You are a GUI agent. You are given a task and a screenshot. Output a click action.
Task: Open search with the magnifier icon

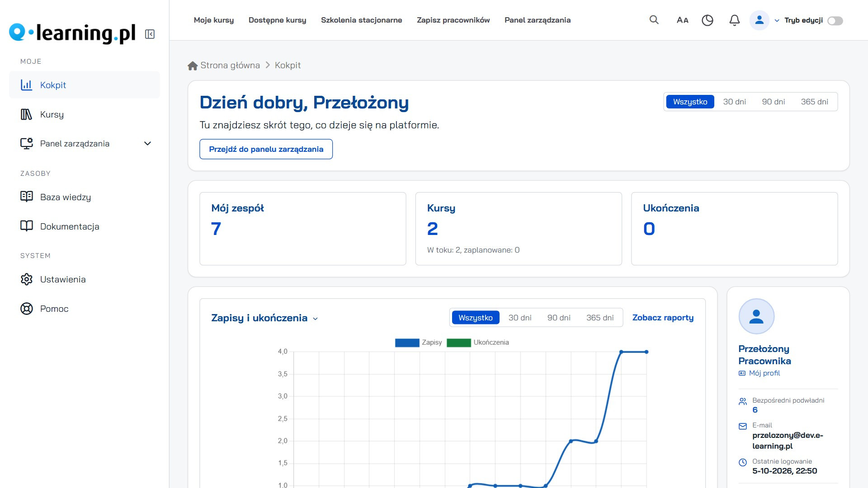(654, 20)
